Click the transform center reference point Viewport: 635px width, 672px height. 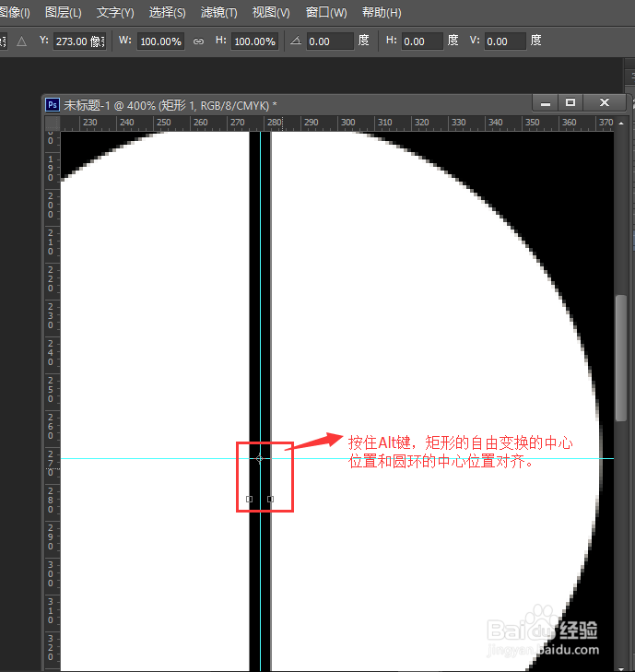click(260, 458)
